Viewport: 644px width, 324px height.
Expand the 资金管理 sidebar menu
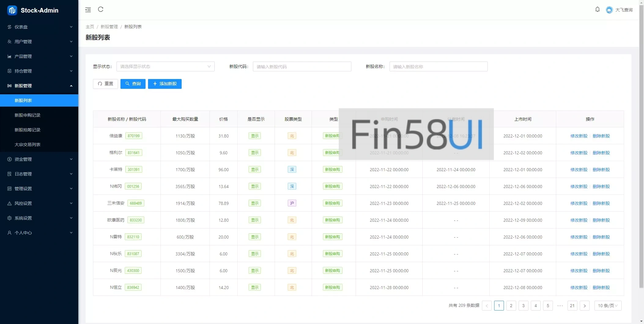pos(39,159)
